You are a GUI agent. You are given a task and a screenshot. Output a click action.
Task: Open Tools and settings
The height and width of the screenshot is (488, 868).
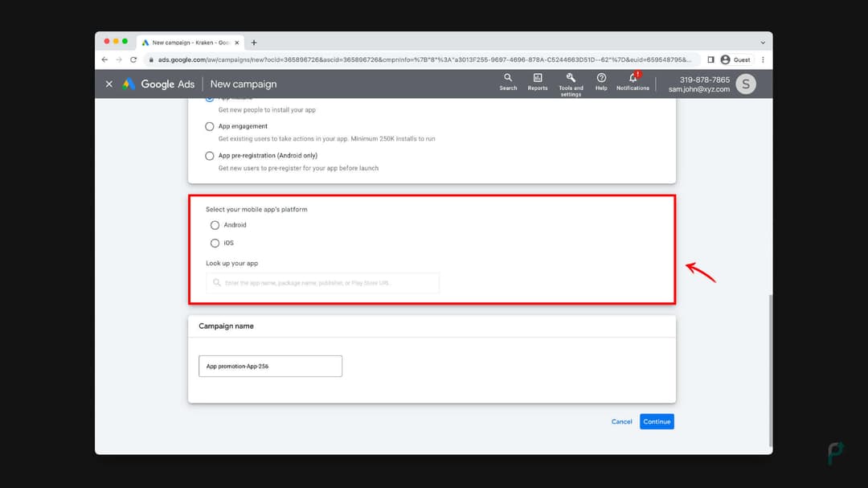(571, 83)
